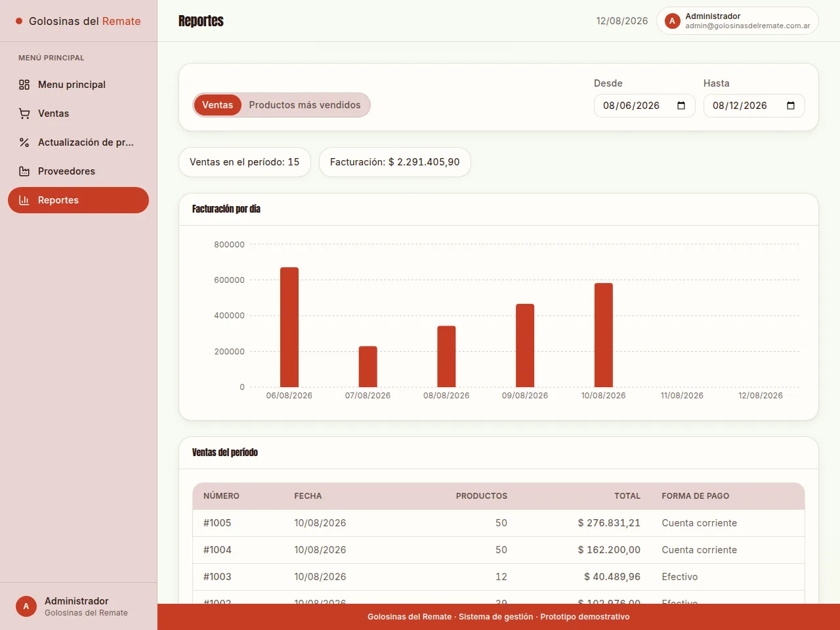Click the 07/08/2026 chart bar
This screenshot has height=630, width=840.
tap(368, 366)
